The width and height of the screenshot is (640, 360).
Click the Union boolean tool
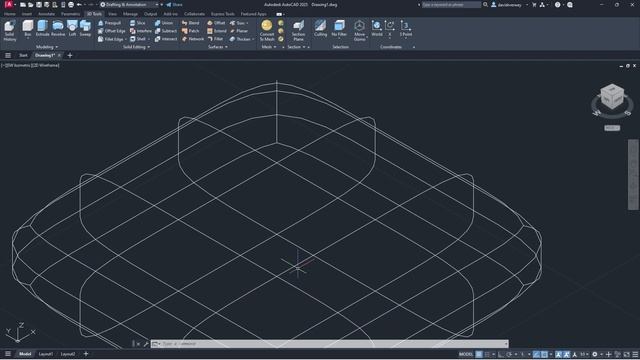pyautogui.click(x=164, y=23)
